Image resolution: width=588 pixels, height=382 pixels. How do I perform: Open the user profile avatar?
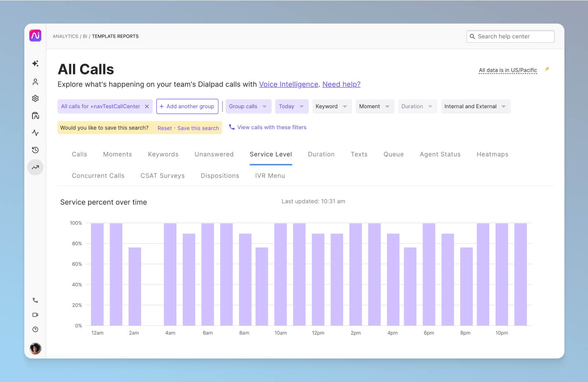click(35, 348)
